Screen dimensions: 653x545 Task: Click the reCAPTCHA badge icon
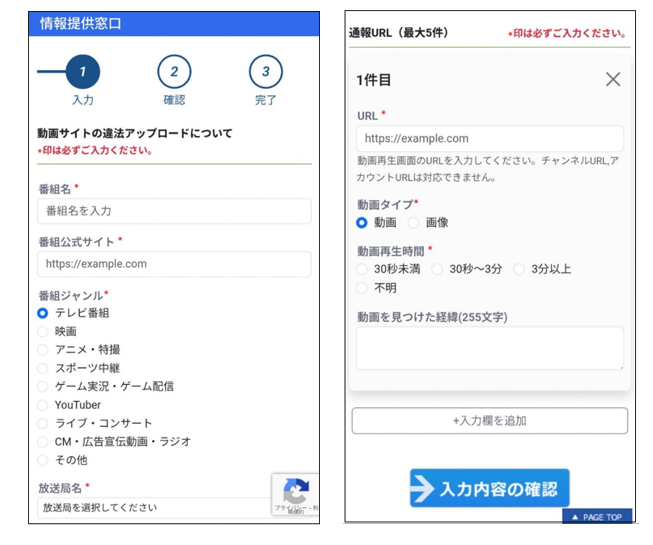click(295, 492)
